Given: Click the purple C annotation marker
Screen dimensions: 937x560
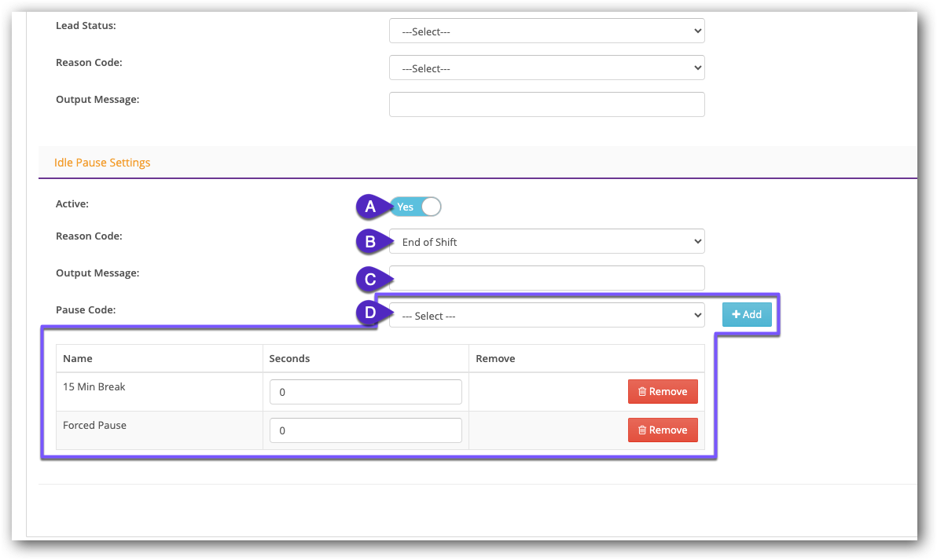Looking at the screenshot, I should coord(370,279).
